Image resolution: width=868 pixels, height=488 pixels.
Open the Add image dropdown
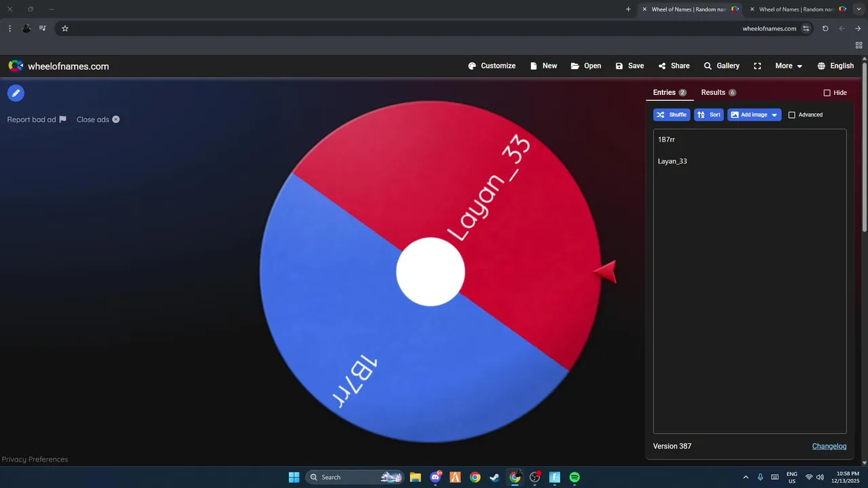[754, 115]
